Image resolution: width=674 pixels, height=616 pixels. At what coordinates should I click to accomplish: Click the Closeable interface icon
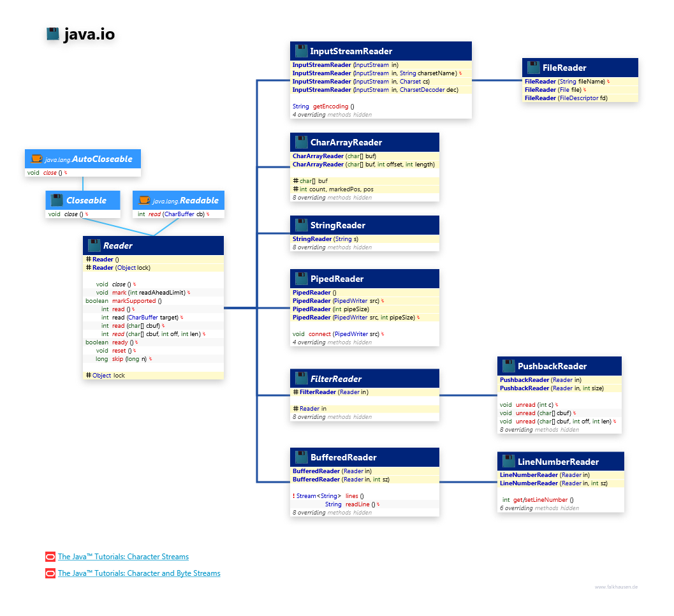coord(57,200)
